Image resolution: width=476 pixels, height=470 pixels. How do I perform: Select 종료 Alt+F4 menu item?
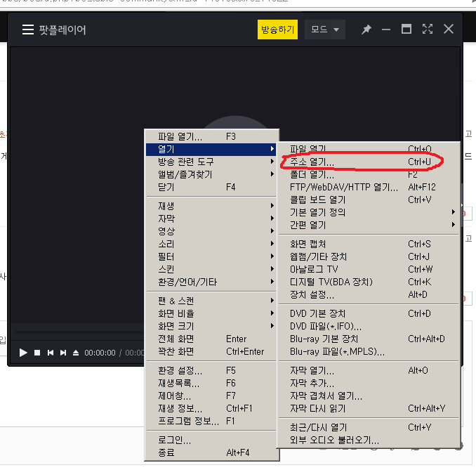click(x=211, y=452)
